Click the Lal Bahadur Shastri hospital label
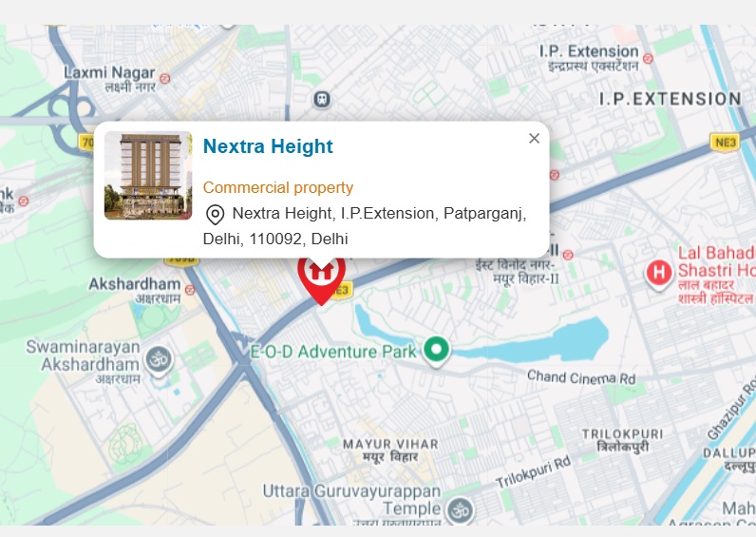The height and width of the screenshot is (537, 756). [716, 274]
